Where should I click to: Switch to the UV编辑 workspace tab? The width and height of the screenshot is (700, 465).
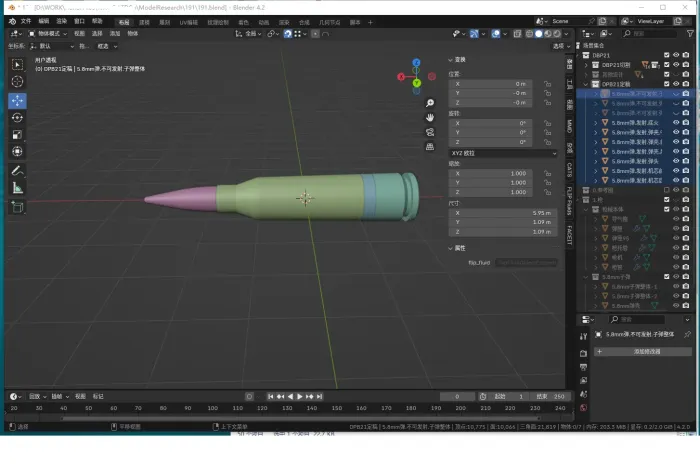189,20
